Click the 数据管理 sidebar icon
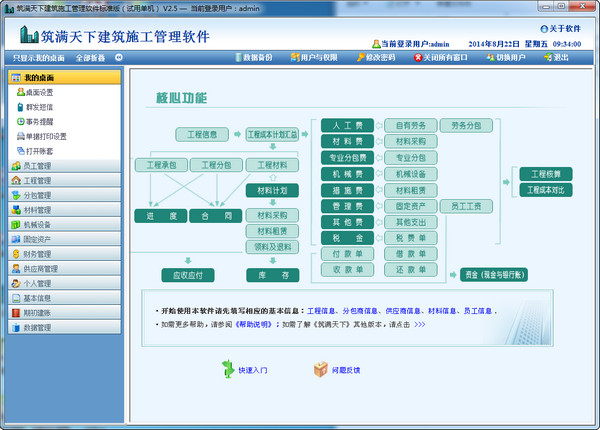600x430 pixels. (x=16, y=327)
